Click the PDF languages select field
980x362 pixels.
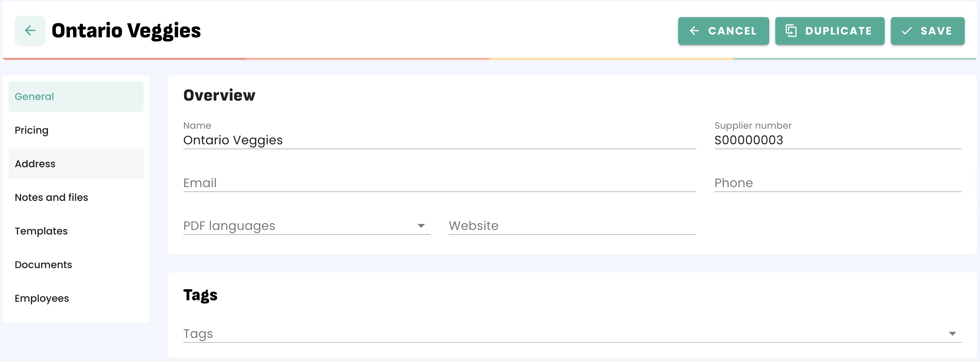coord(299,226)
